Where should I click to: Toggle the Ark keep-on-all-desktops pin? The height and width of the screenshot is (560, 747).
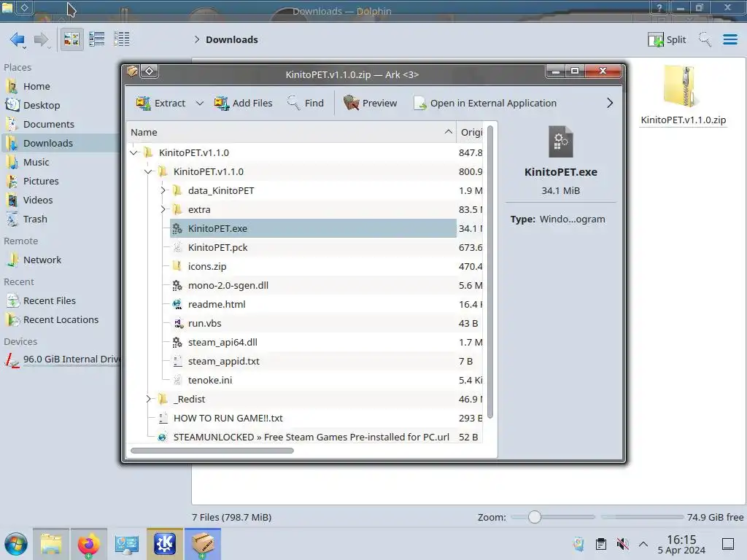tap(149, 71)
